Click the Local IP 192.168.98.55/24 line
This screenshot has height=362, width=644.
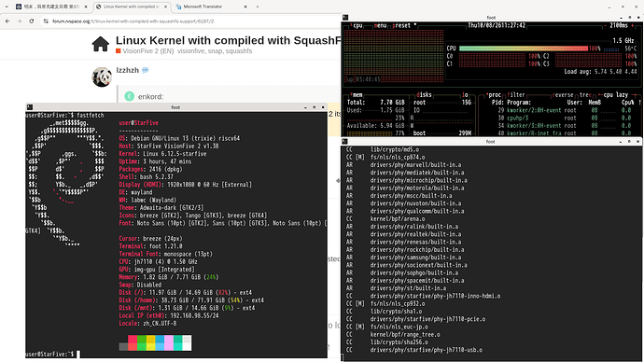(x=169, y=315)
